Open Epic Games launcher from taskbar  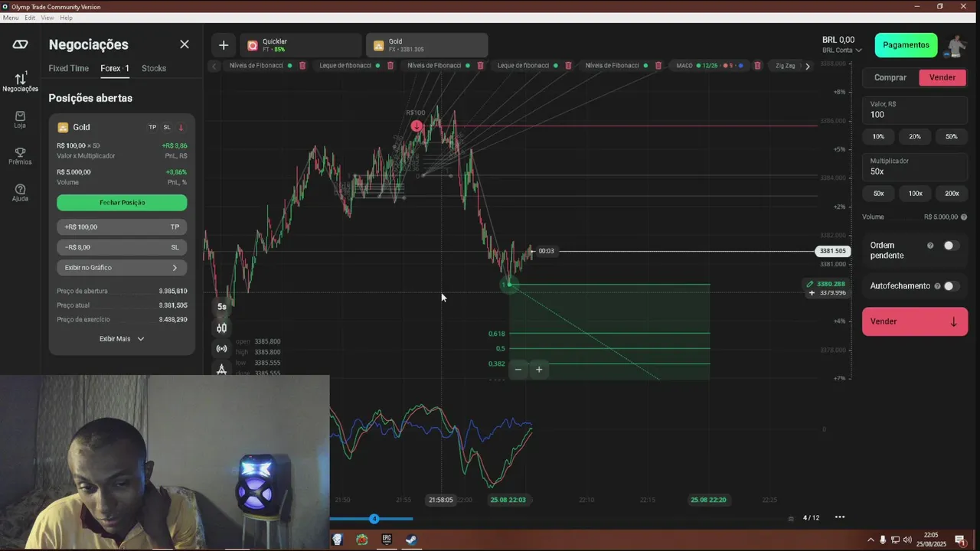click(387, 540)
